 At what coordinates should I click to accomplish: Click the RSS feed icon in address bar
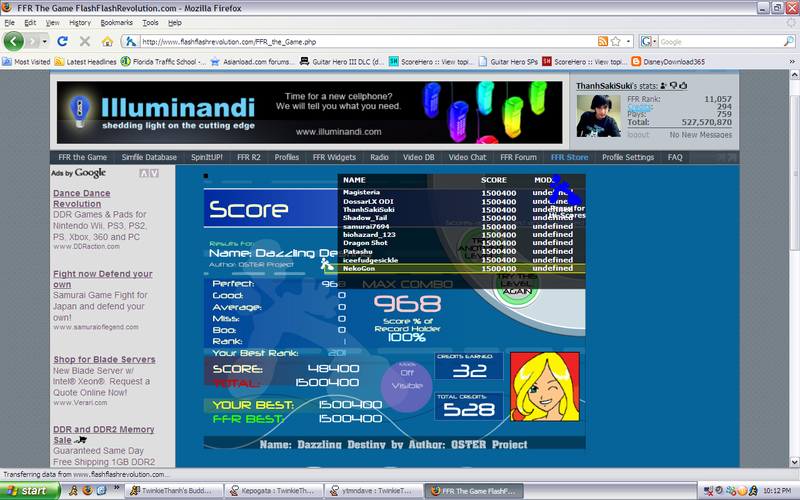coord(603,42)
